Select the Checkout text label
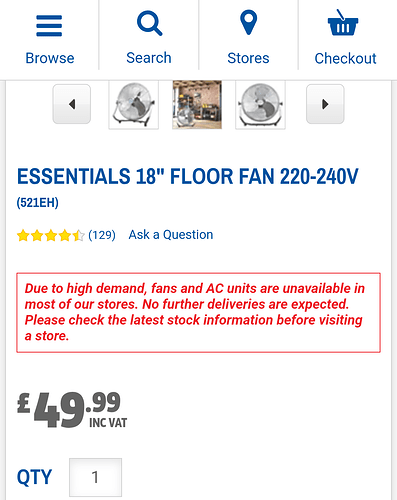Image resolution: width=397 pixels, height=500 pixels. click(345, 58)
